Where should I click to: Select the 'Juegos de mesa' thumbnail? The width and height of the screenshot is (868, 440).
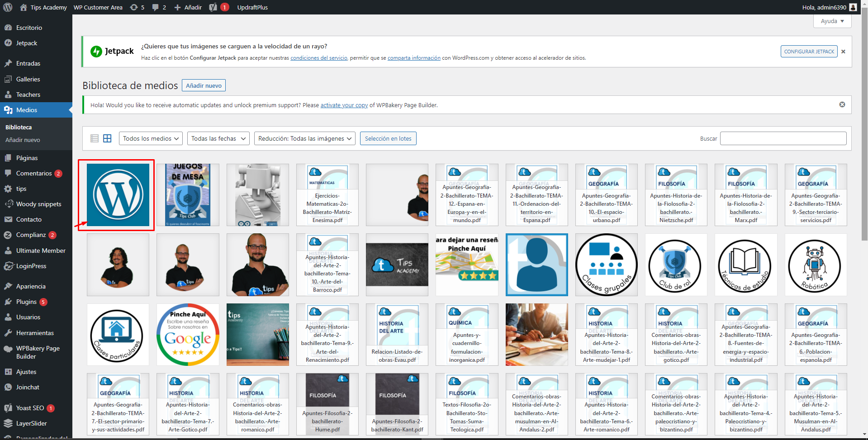click(188, 195)
